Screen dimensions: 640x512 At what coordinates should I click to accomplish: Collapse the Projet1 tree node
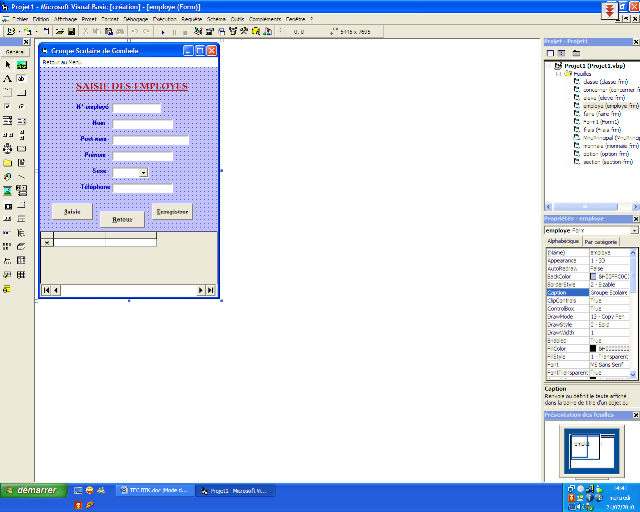[547, 66]
